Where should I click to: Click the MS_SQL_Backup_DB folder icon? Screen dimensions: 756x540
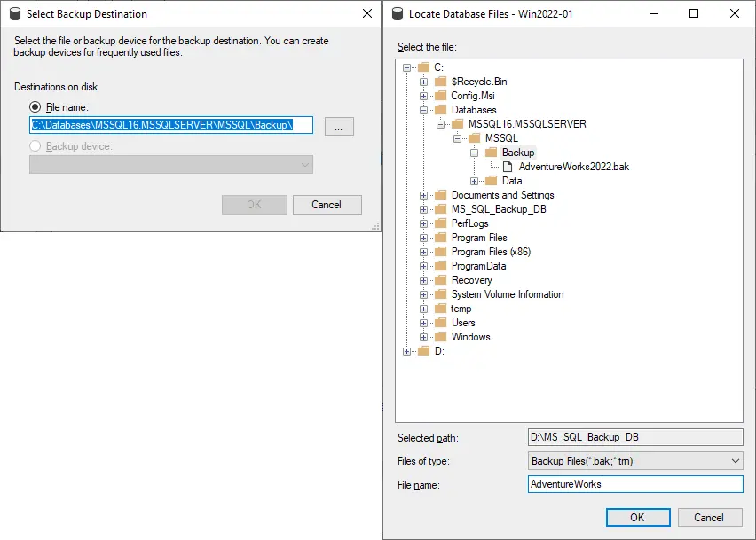(441, 209)
